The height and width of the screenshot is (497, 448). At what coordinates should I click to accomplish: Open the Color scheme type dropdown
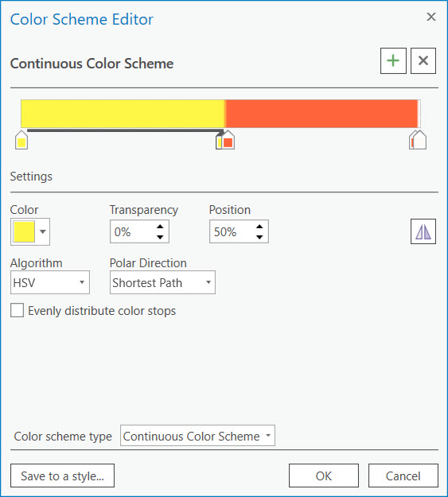point(197,436)
